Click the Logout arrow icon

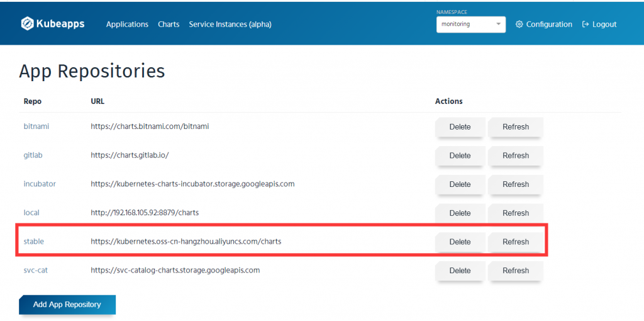586,25
